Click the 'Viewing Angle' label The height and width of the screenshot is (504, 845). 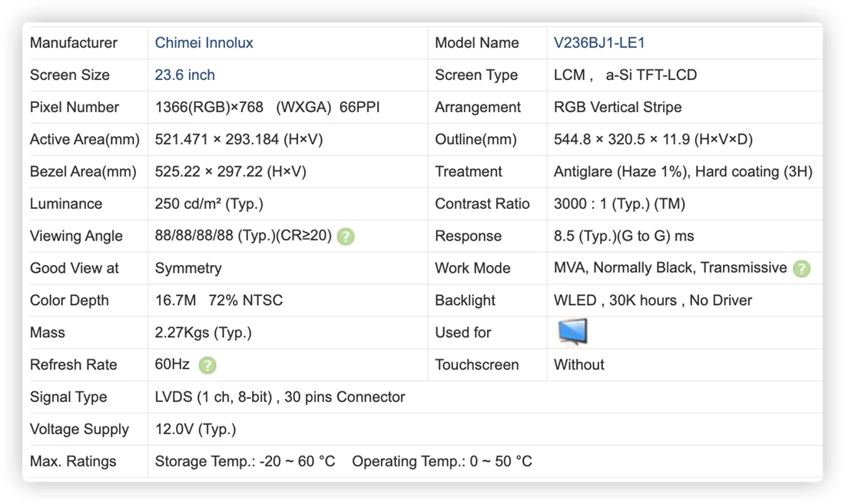[76, 236]
